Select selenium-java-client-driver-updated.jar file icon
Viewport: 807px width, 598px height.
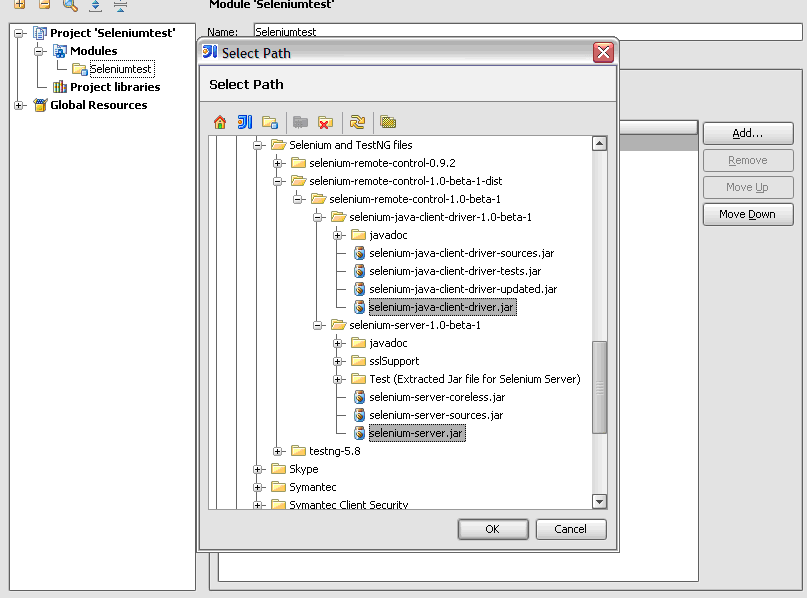coord(359,289)
